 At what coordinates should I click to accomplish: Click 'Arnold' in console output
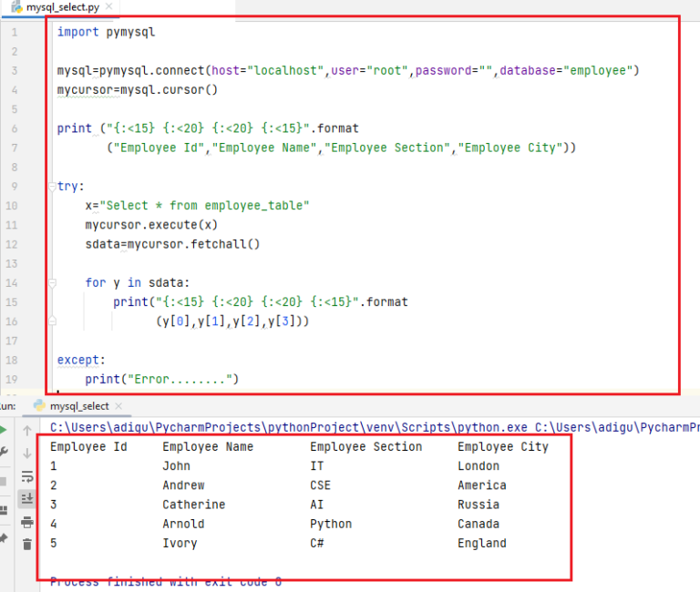point(183,524)
